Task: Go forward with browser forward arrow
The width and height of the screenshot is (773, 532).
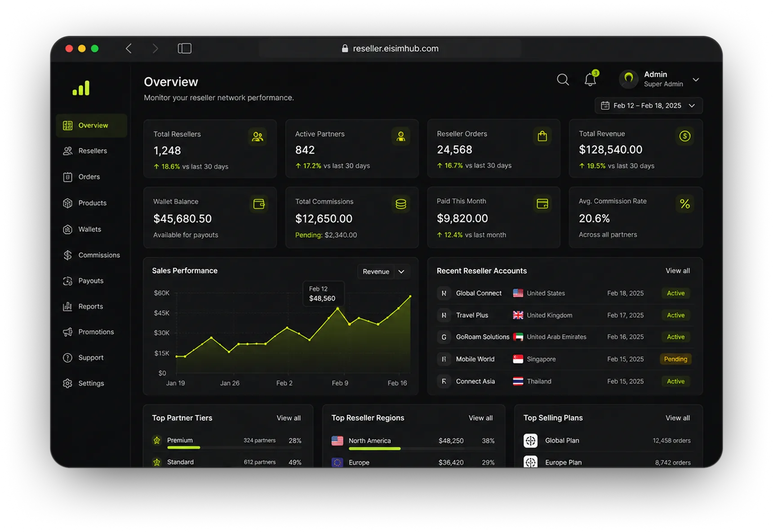Action: pos(155,49)
